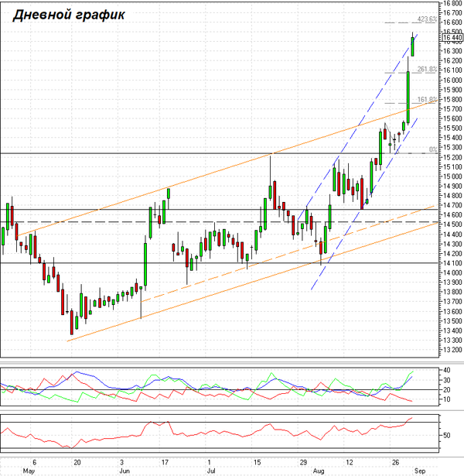Click the date label 26 on the time axis

(395, 462)
